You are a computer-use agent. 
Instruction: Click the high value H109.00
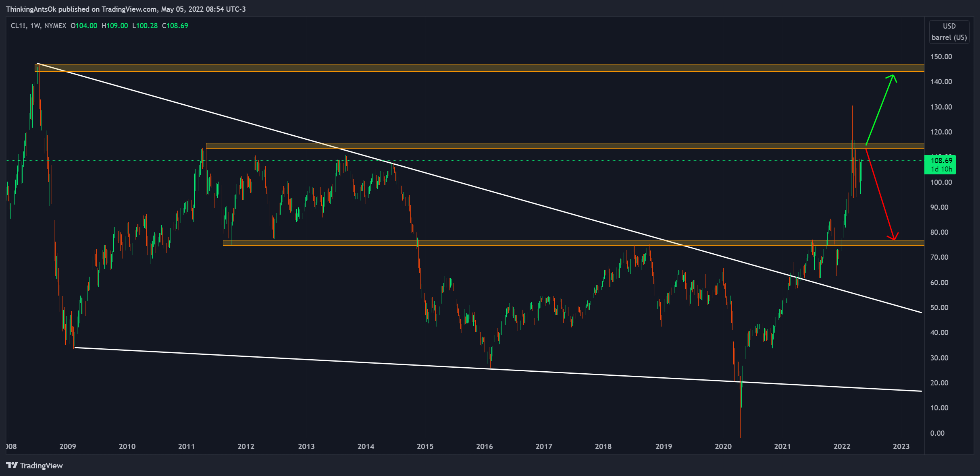115,26
